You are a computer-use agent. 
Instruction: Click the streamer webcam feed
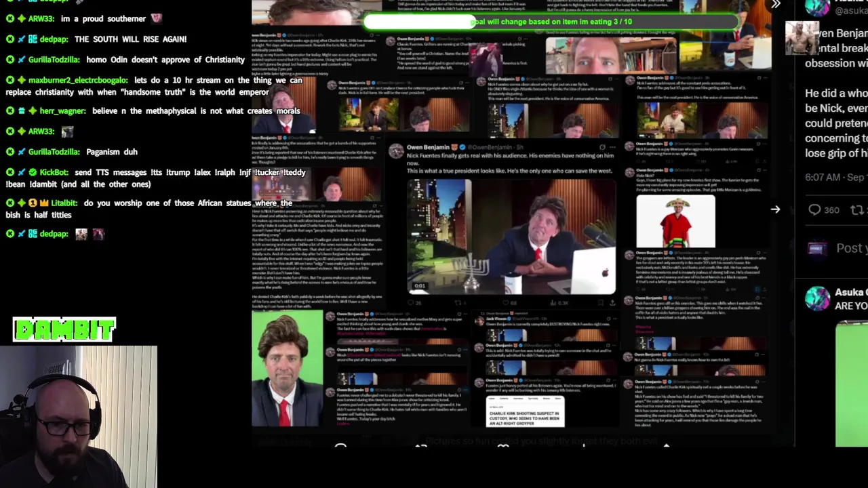(79, 417)
